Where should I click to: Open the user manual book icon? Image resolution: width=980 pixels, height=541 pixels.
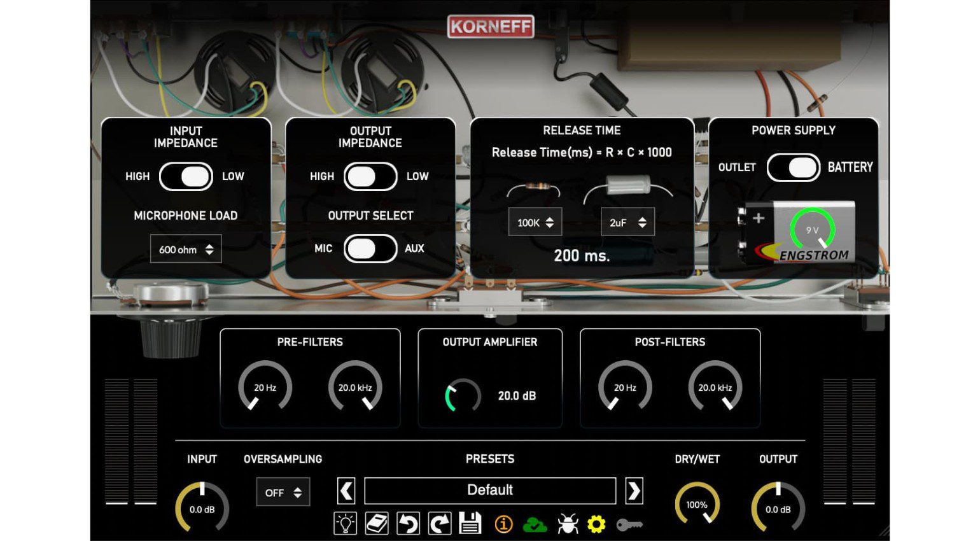tap(377, 524)
